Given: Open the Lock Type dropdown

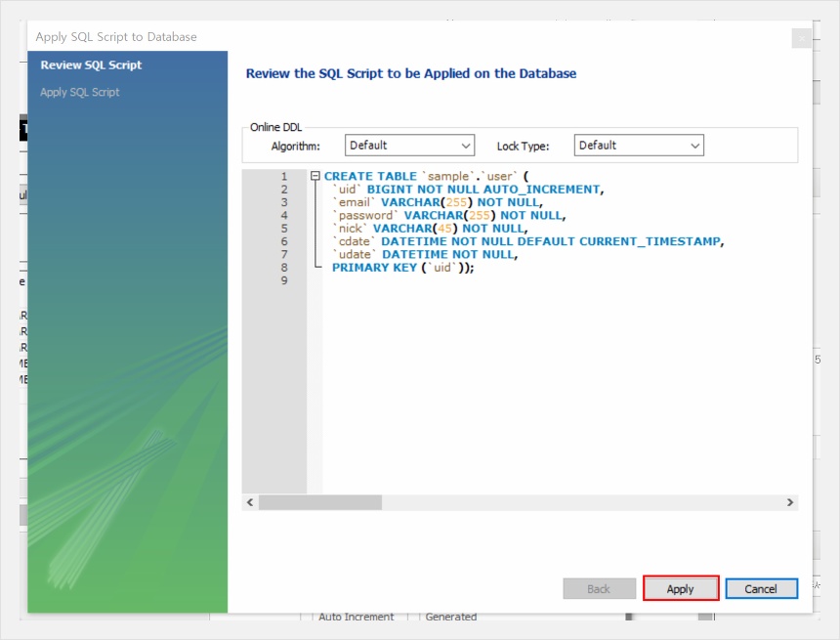Looking at the screenshot, I should (639, 146).
